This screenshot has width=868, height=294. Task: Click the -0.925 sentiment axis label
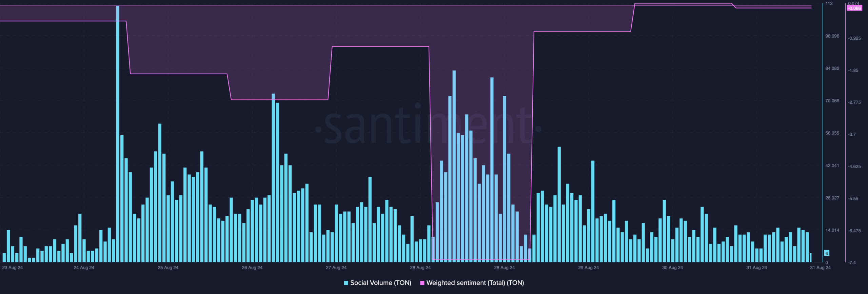point(854,38)
